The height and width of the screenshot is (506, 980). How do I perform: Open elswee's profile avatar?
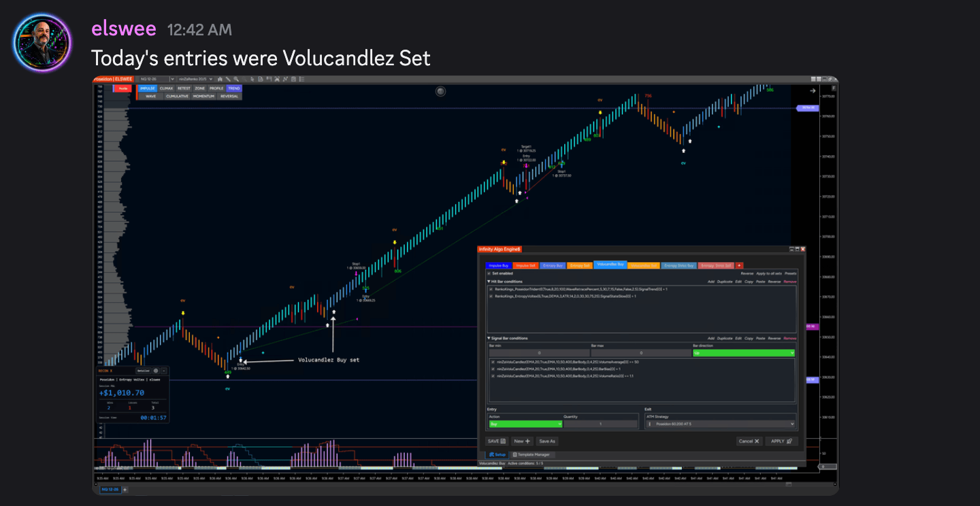click(42, 42)
